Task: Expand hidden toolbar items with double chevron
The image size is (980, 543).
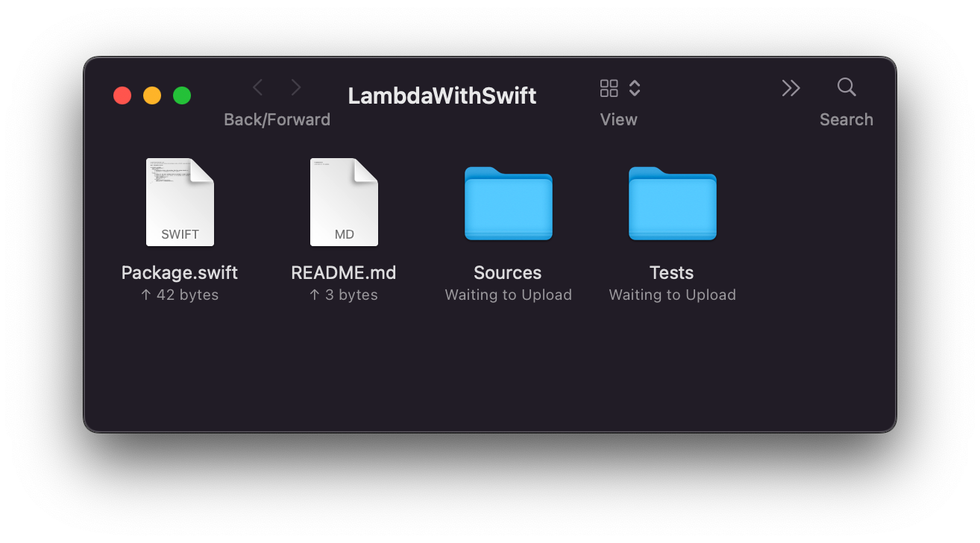Action: (791, 88)
